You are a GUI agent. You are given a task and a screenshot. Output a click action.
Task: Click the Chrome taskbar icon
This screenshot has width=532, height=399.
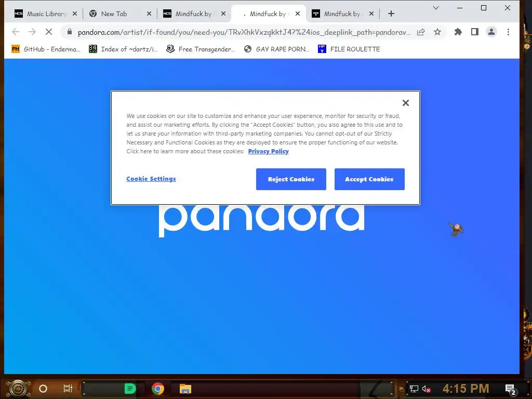coord(158,389)
